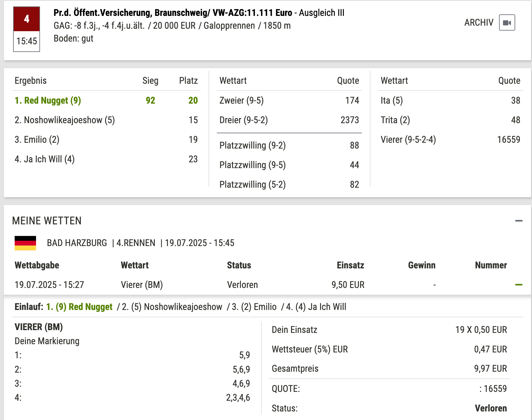The image size is (532, 420).
Task: Select Noshowlikeajoeshow (5) result row
Action: (x=106, y=120)
